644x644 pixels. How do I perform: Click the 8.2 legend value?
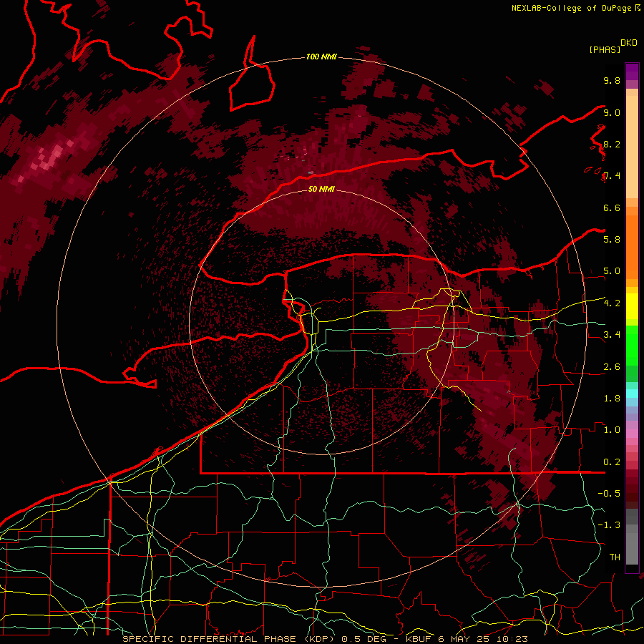point(612,144)
